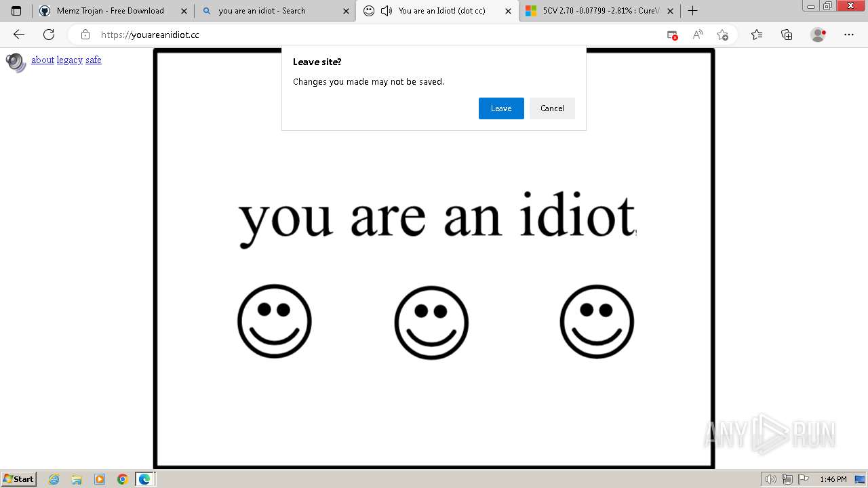Switch to the 'you are an idiot - Search' tab
Viewport: 868px width, 488px height.
coord(275,11)
